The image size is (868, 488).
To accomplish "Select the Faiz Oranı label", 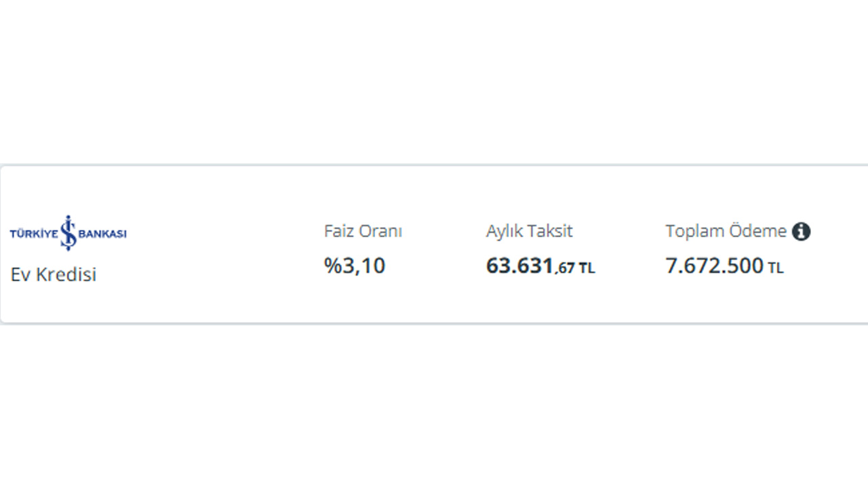I will (x=363, y=231).
